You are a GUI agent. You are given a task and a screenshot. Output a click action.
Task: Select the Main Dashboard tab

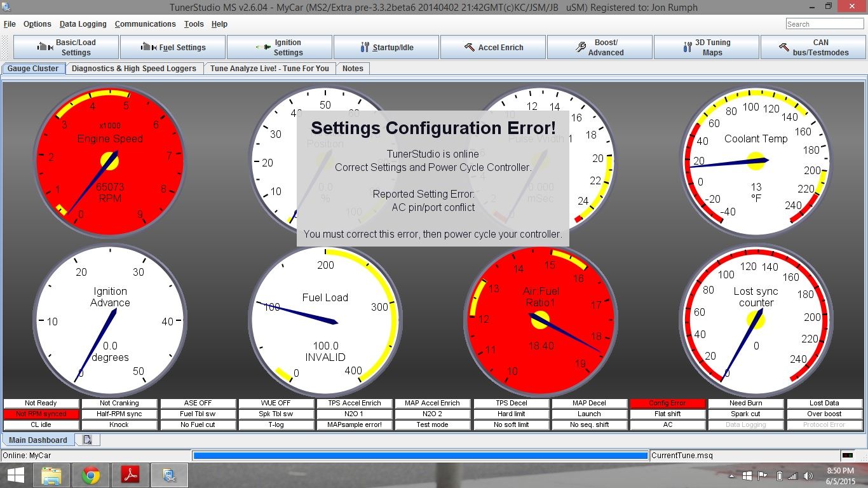click(x=38, y=440)
